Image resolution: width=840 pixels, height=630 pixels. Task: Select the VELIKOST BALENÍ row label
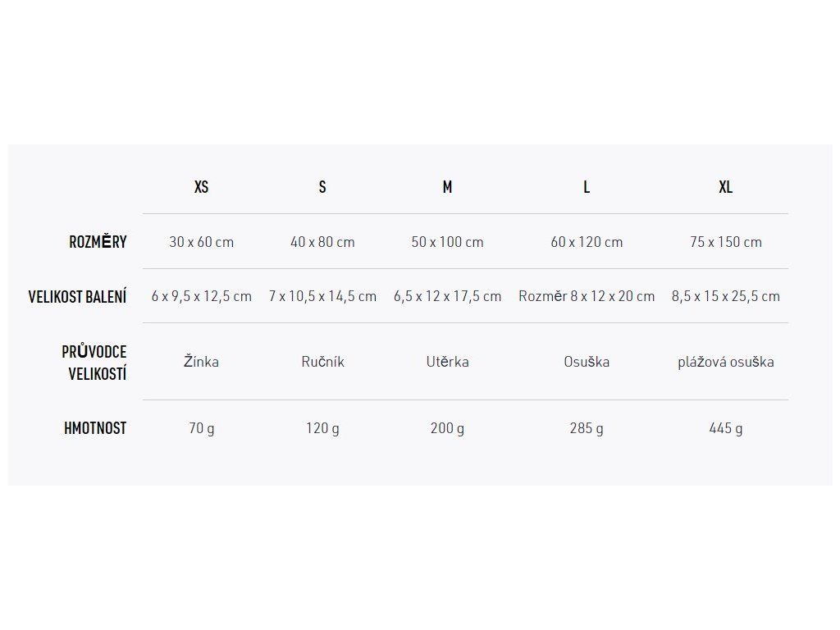(x=77, y=296)
